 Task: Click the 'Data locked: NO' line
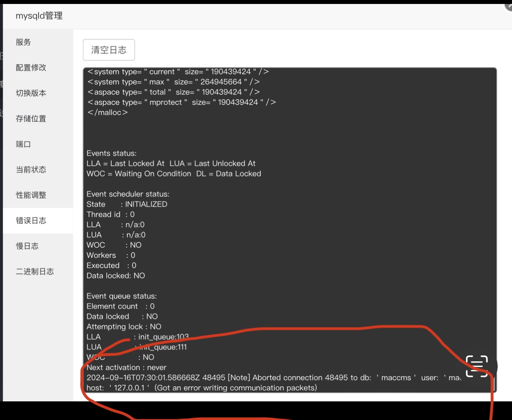[116, 276]
